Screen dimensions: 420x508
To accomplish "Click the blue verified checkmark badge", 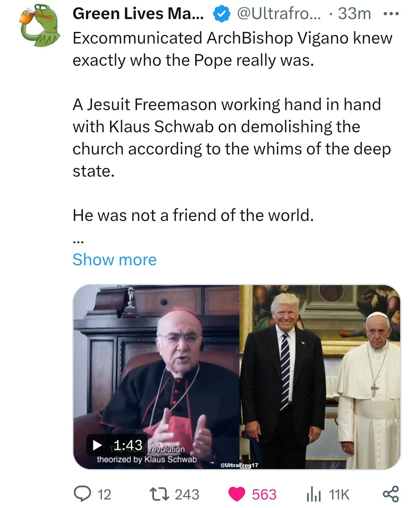I will 220,14.
